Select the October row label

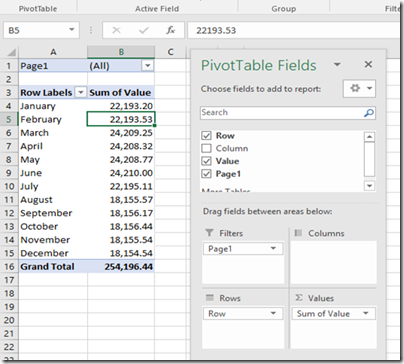point(53,226)
